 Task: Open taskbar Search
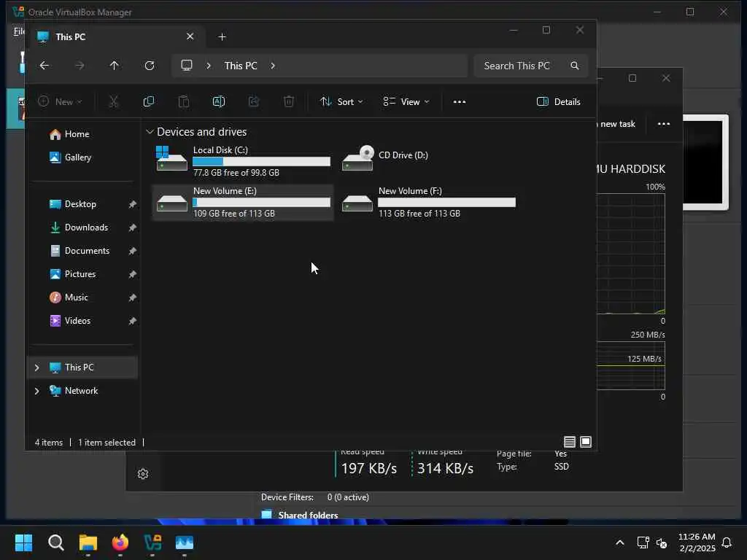point(55,542)
